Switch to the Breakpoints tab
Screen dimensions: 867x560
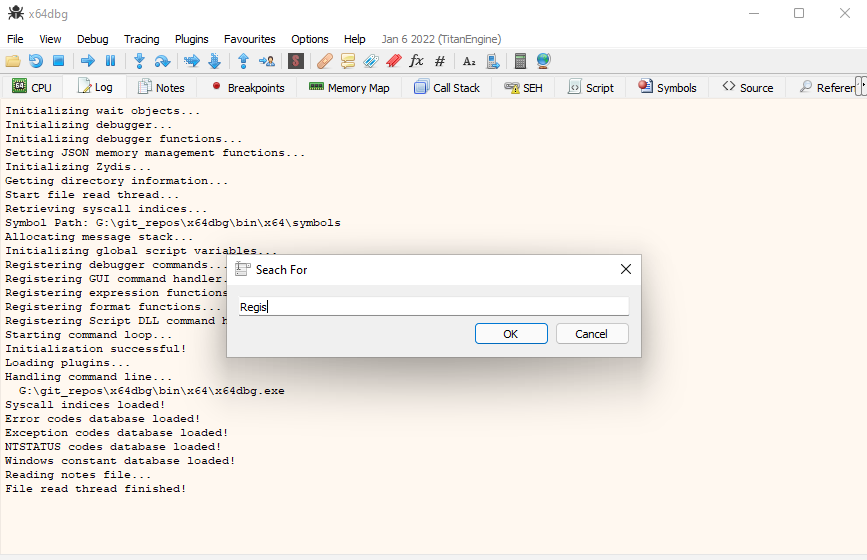point(248,87)
